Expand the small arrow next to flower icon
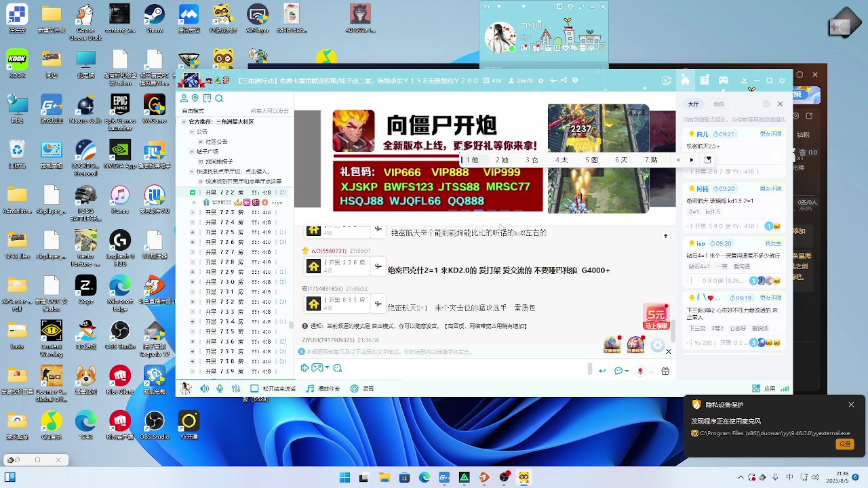 651,372
